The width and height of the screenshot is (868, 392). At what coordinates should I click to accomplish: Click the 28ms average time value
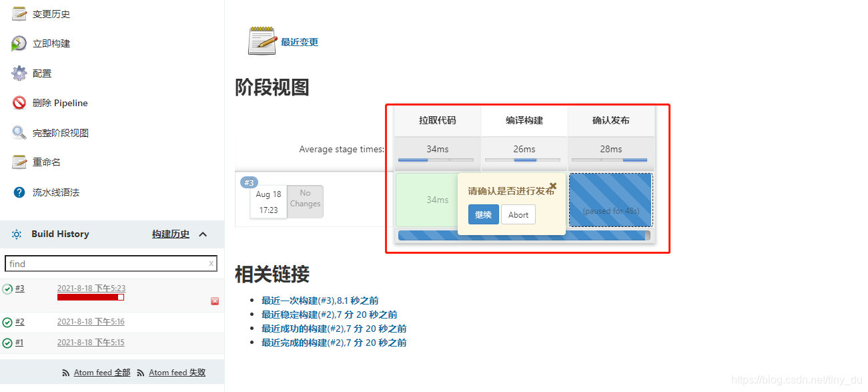click(x=611, y=149)
